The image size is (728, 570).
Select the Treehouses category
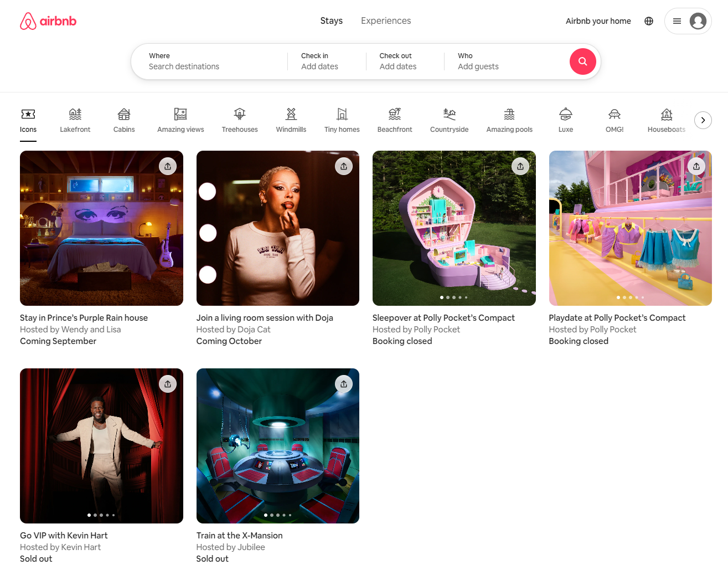click(x=240, y=121)
